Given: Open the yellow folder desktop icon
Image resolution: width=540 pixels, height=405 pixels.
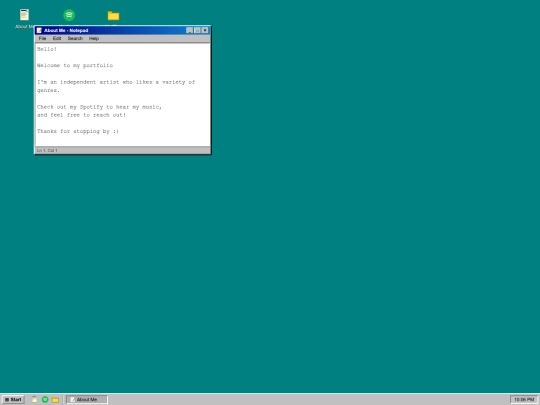Looking at the screenshot, I should pos(113,15).
